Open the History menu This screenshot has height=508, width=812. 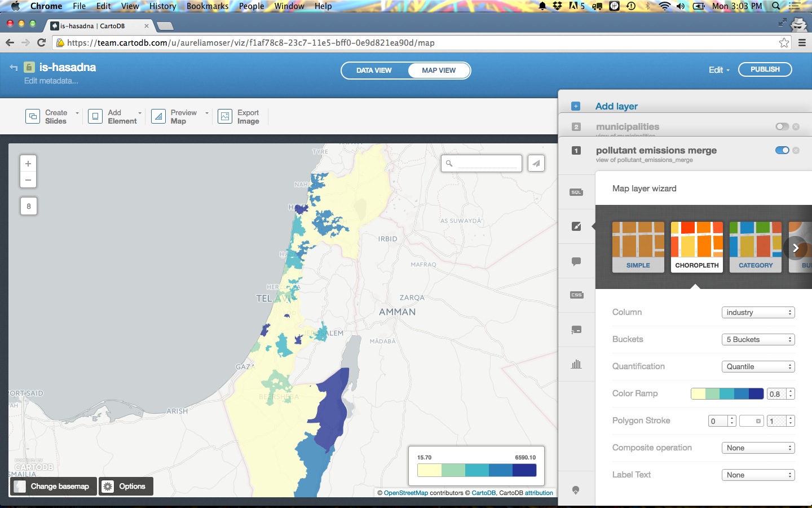[x=162, y=6]
